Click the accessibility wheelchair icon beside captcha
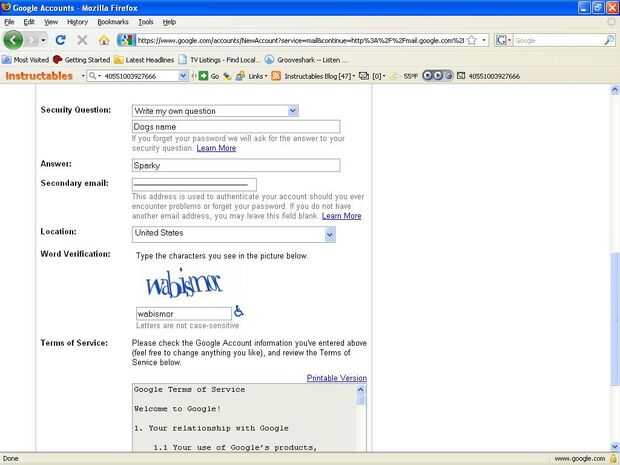The width and height of the screenshot is (620, 465). click(x=238, y=312)
